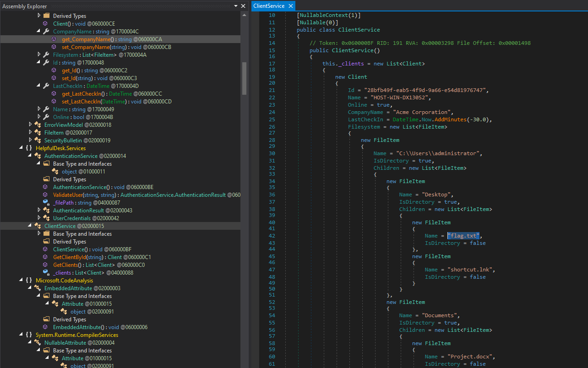Collapse the Id property node
This screenshot has height=368, width=588.
click(x=39, y=63)
